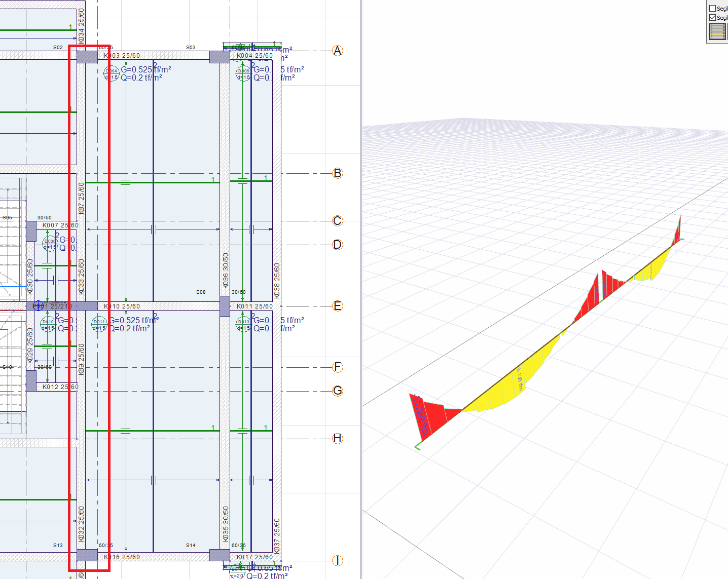Click G=0.525 tf/m² load text of slab D004
Screen dimensions: 728x579
[x=145, y=69]
